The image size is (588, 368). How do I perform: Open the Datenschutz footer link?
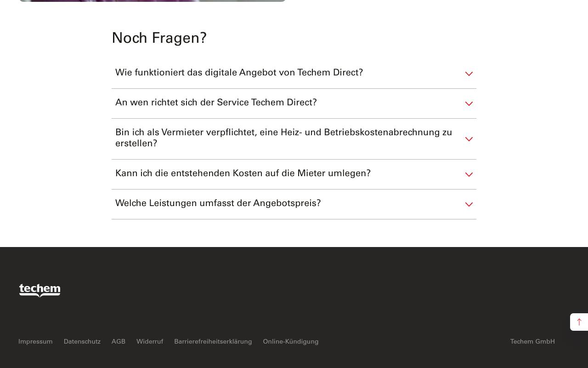click(x=82, y=341)
